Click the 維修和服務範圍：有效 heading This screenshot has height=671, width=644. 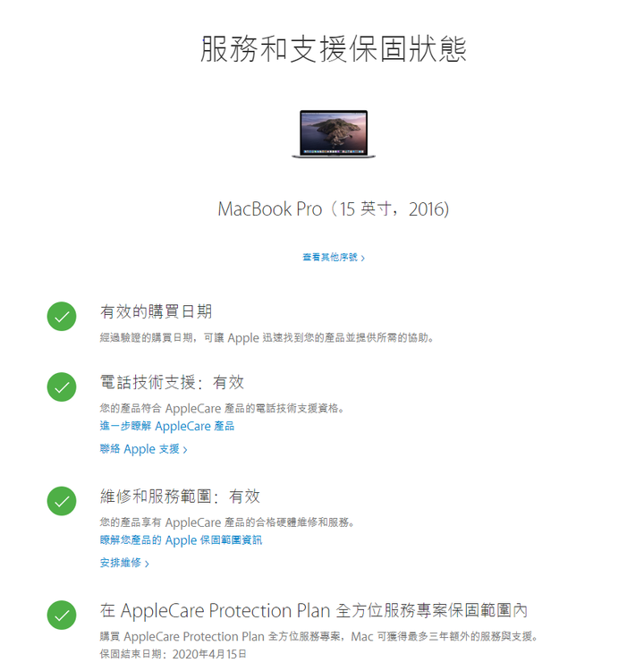(x=180, y=497)
